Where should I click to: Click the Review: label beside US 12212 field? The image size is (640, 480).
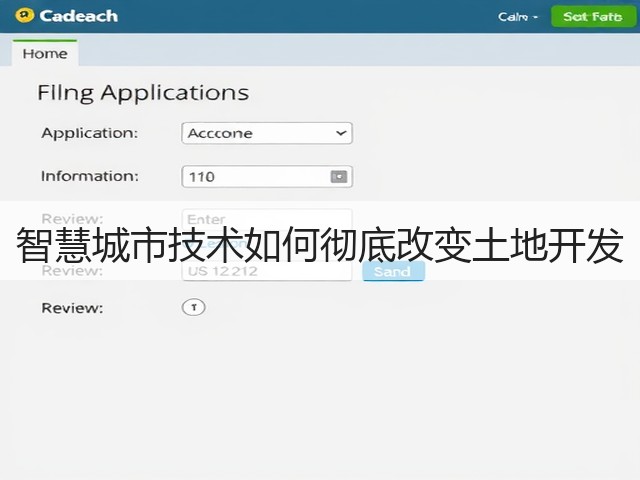72,270
